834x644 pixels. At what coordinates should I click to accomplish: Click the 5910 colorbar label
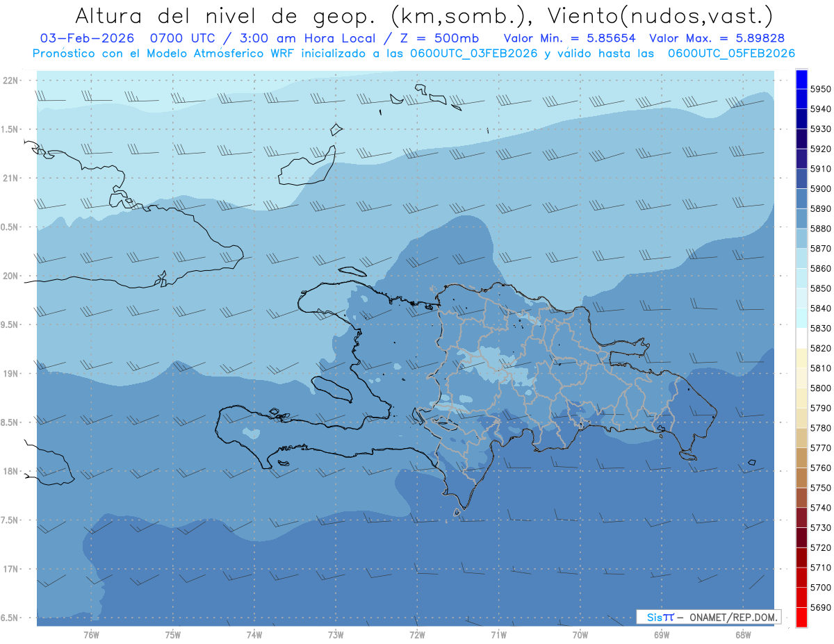pos(821,169)
